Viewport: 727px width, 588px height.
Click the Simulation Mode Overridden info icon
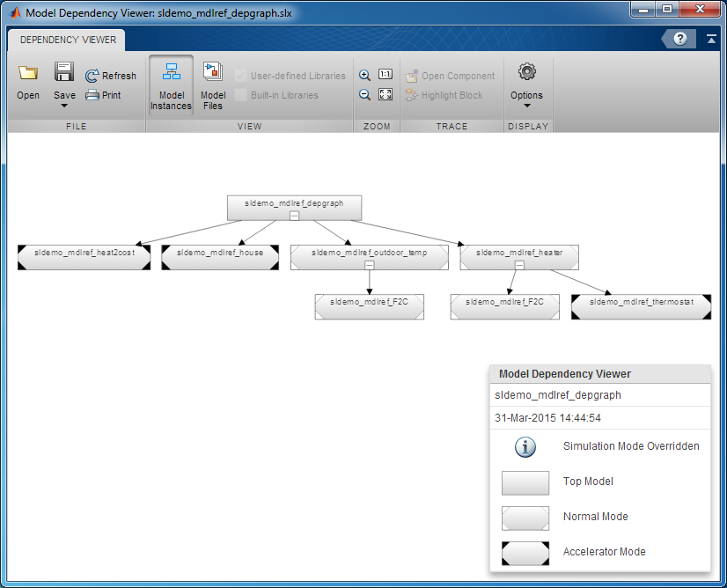click(x=525, y=447)
